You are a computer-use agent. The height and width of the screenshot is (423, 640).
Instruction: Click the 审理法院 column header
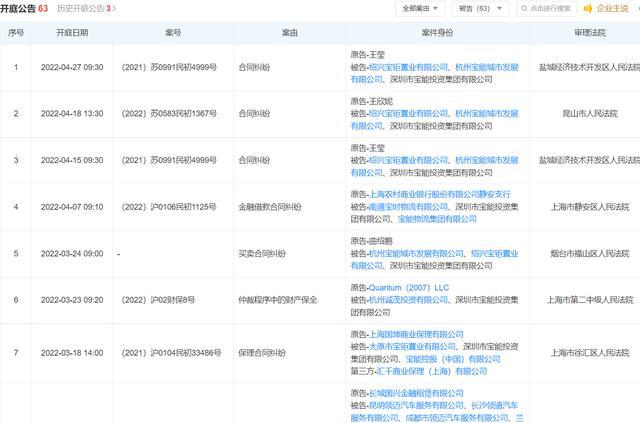tap(590, 33)
